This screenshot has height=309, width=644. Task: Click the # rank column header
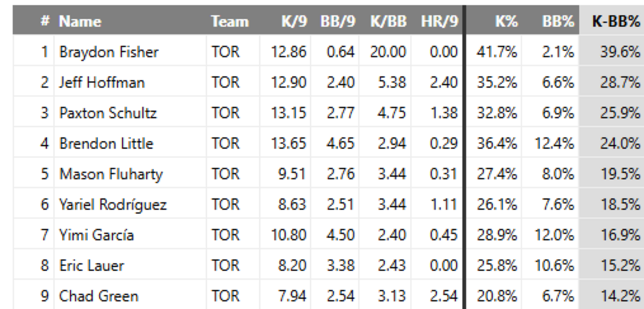45,21
